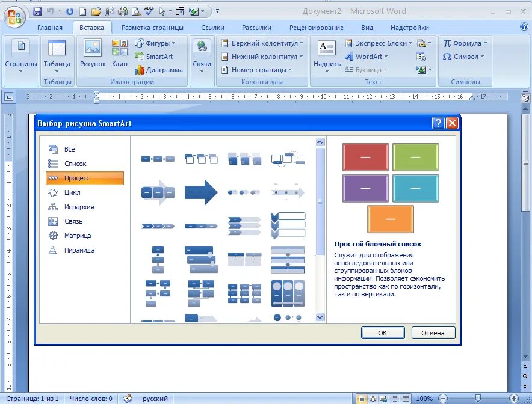Viewport: 532px width, 404px height.
Task: Click the WordArt icon
Action: coord(349,57)
